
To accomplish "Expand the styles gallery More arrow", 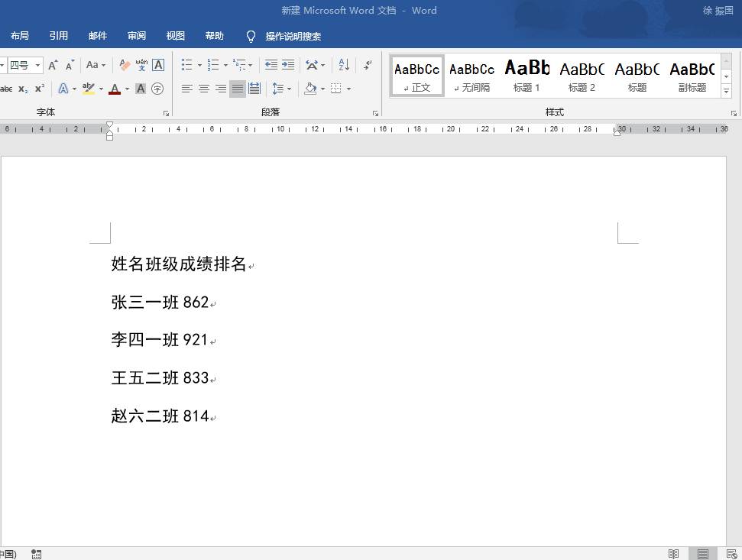I will coord(727,91).
